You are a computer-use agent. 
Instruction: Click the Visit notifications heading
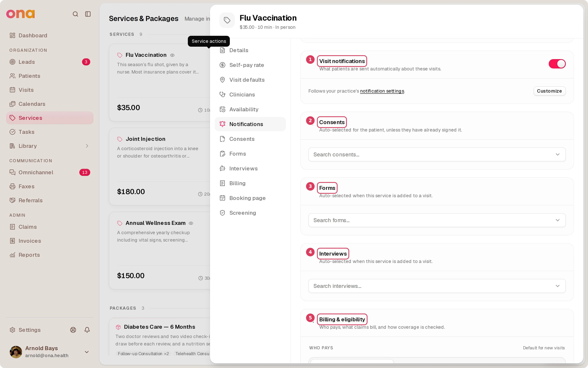click(x=342, y=61)
